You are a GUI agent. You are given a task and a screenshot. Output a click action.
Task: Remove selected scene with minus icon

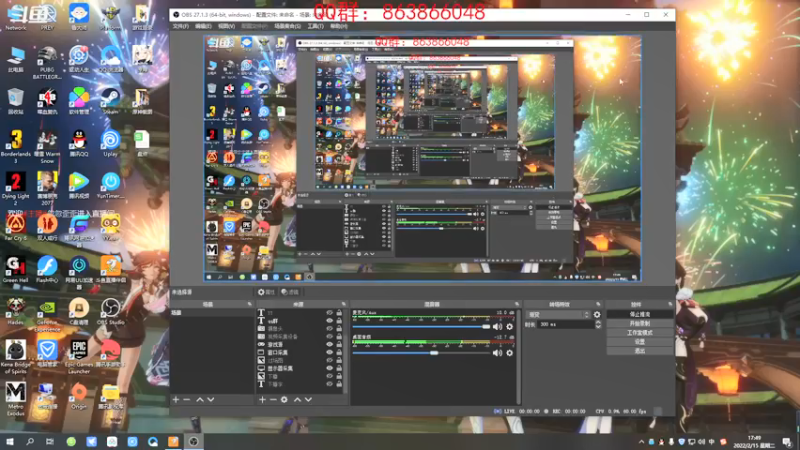point(187,399)
